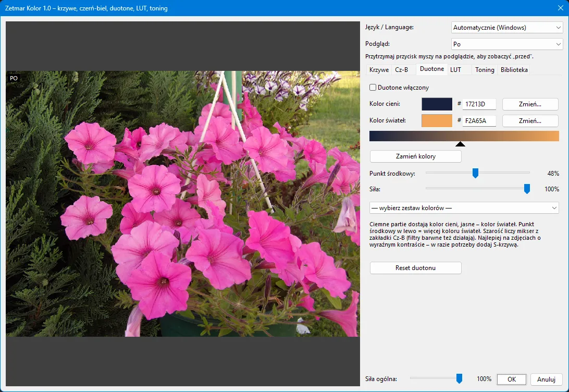This screenshot has height=392, width=569.
Task: Close the Zetmar Kolor window
Action: 560,8
